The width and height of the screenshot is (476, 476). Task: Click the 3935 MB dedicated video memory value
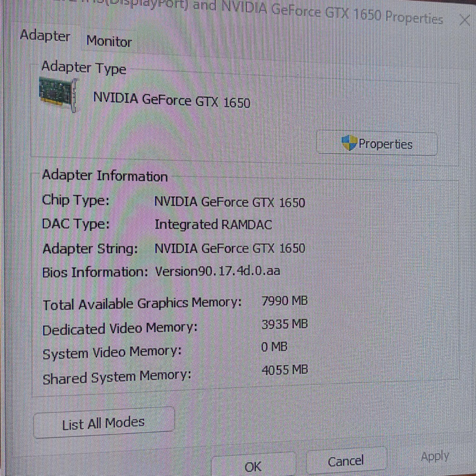click(x=284, y=324)
